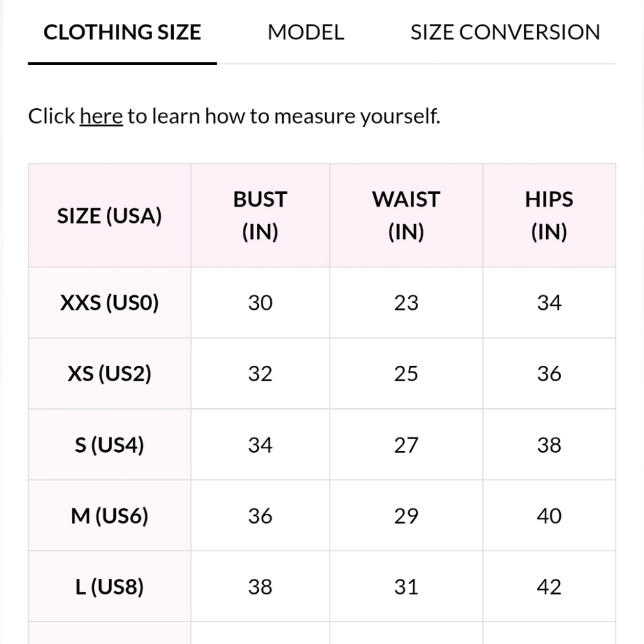Click the Waist (IN) column header
The width and height of the screenshot is (644, 644).
pos(406,216)
